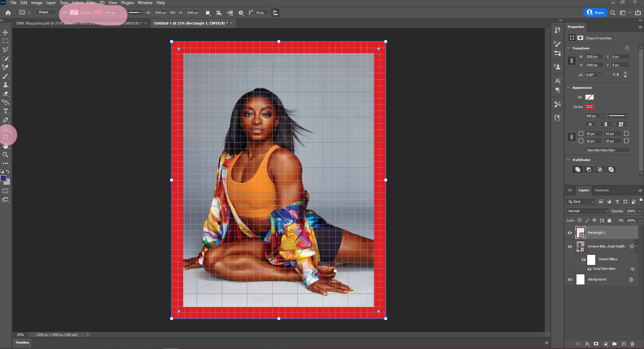Pick the Zoom tool in toolbar
The height and width of the screenshot is (349, 644).
5,155
